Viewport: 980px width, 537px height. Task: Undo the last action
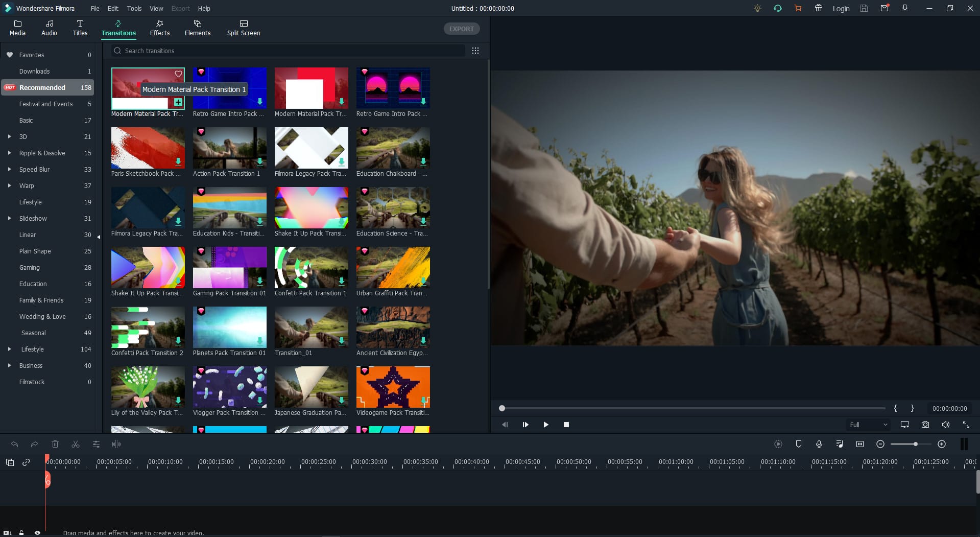coord(14,444)
